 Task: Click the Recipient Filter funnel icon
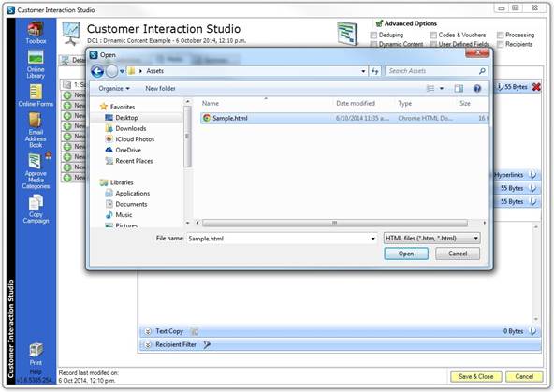[207, 344]
